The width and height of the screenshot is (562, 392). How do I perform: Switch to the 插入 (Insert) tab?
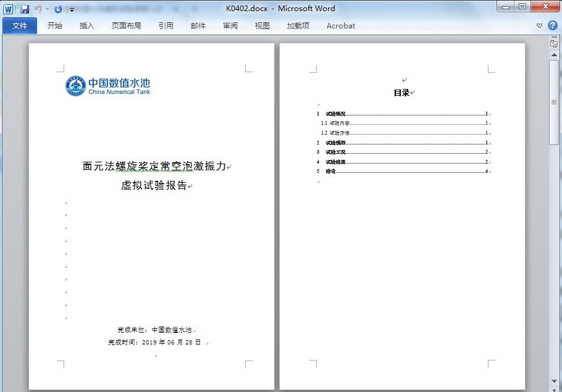(x=87, y=25)
